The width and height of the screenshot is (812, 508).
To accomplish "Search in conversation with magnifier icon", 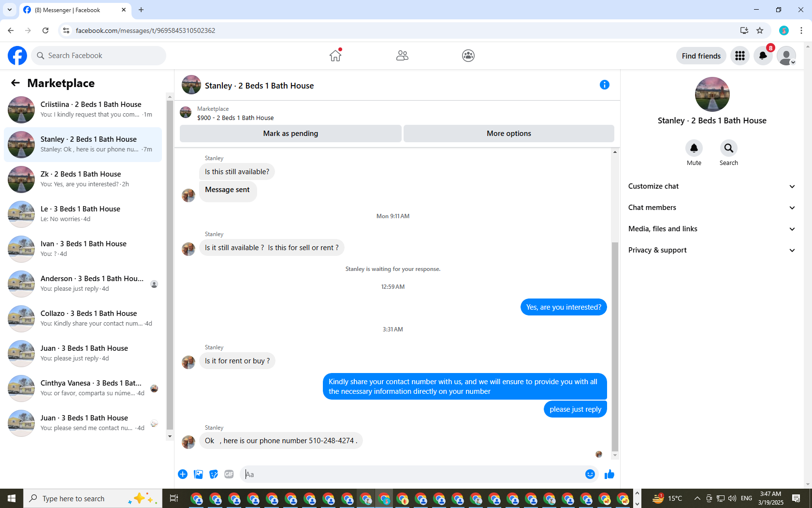I will [x=729, y=148].
